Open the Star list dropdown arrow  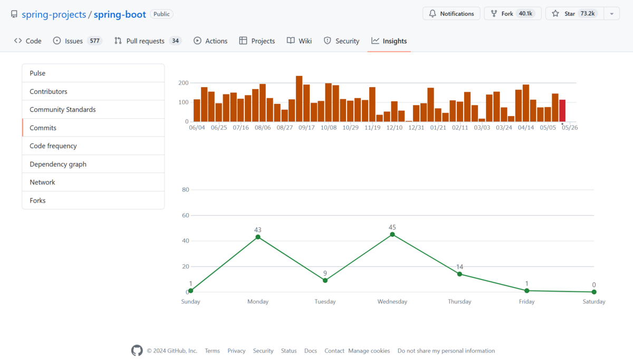pyautogui.click(x=612, y=14)
